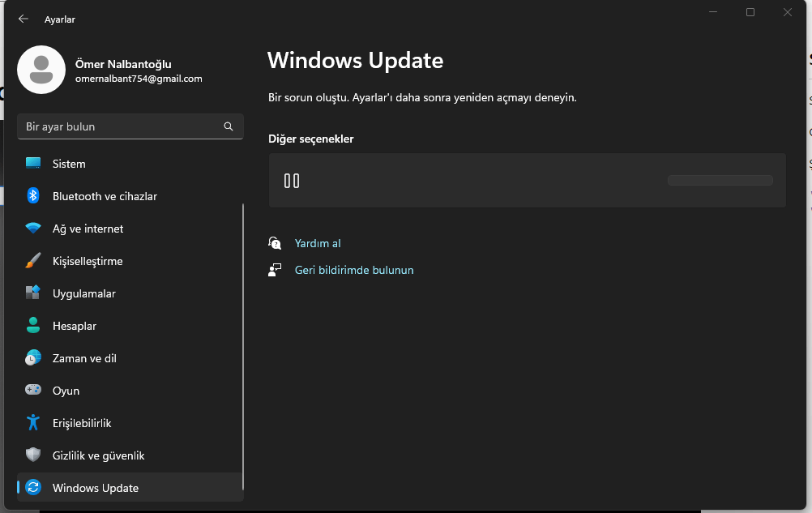Image resolution: width=812 pixels, height=513 pixels.
Task: Click the Erişilebilirlik accessibility icon
Action: point(33,422)
